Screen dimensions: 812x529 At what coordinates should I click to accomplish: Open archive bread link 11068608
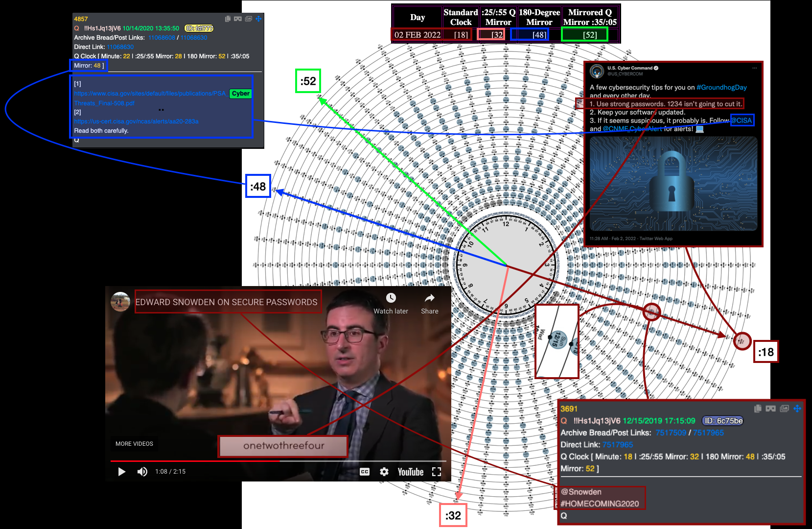[x=162, y=38]
